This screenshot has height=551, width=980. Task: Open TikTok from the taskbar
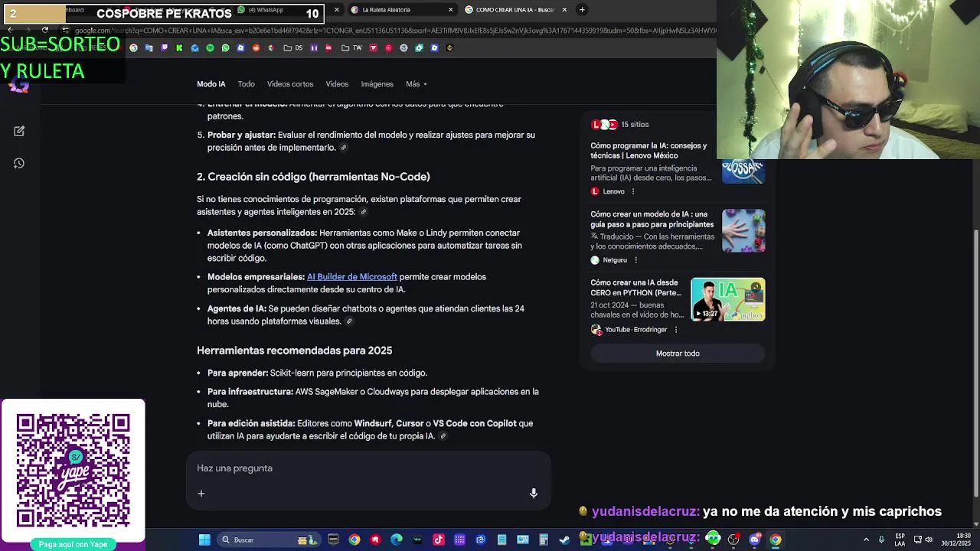(439, 540)
